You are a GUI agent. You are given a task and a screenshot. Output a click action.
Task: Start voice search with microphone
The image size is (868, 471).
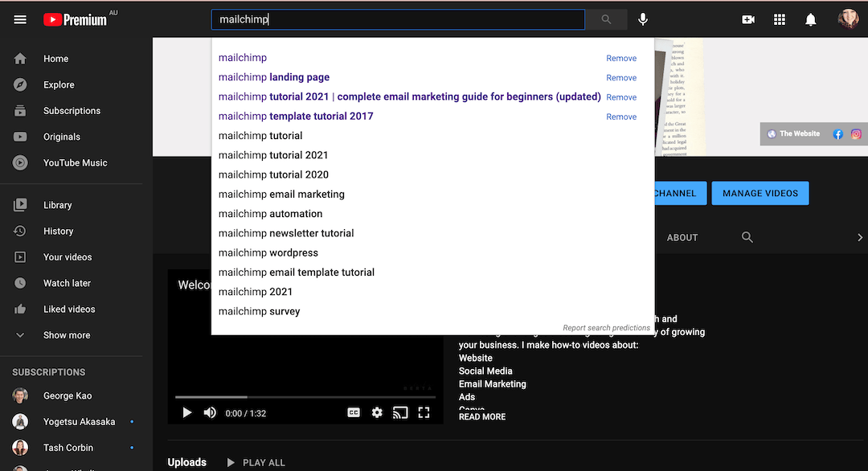(643, 19)
